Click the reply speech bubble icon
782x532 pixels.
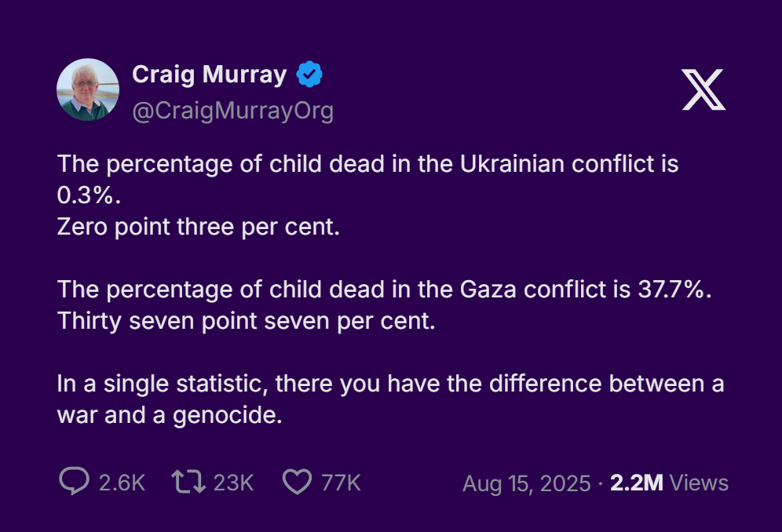tap(74, 482)
